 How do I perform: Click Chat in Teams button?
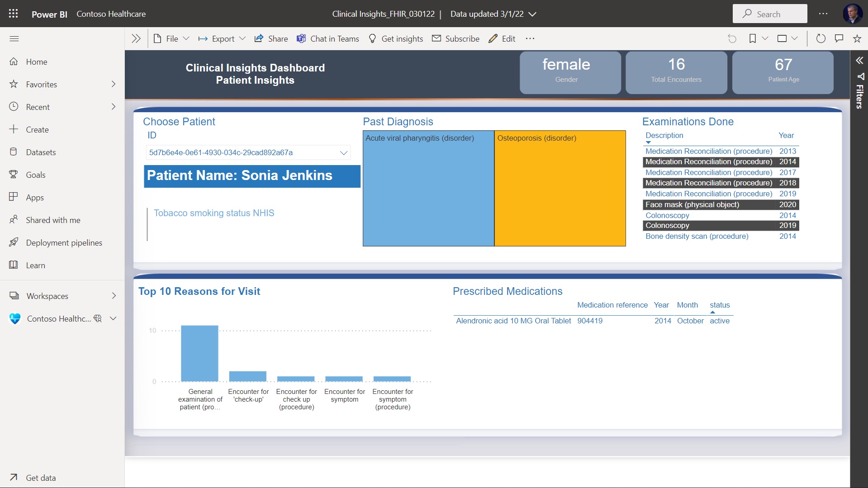pos(328,38)
